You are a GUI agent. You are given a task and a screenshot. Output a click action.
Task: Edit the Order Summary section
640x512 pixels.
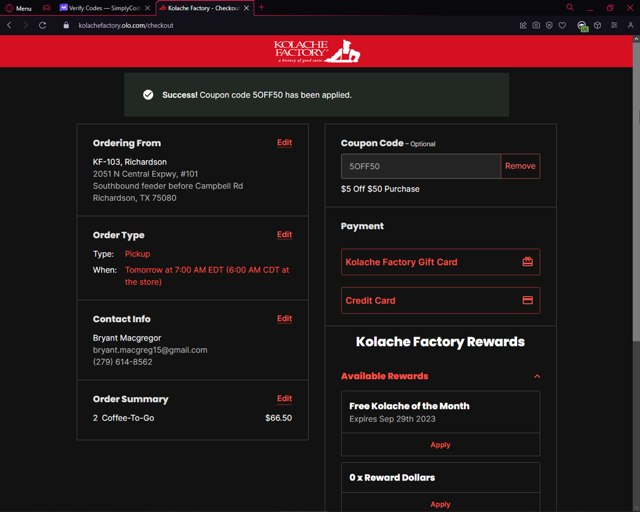point(284,398)
